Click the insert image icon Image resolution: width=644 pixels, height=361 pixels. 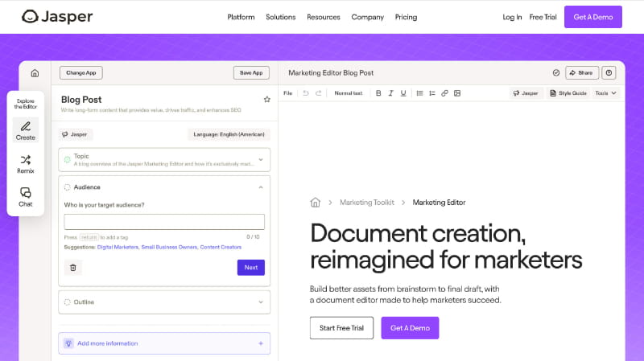point(457,93)
